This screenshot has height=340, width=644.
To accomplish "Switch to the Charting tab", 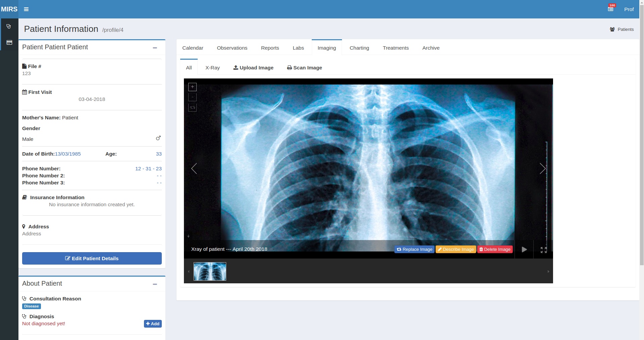I will [359, 48].
